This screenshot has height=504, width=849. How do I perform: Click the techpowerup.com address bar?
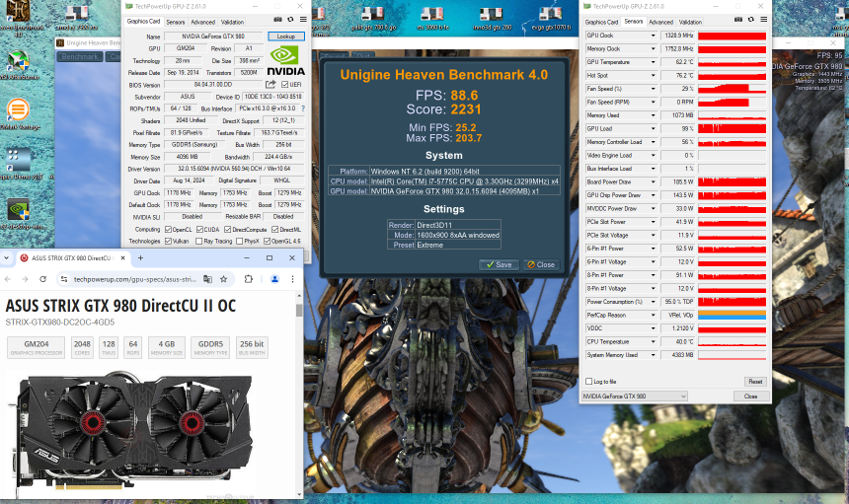coord(135,279)
